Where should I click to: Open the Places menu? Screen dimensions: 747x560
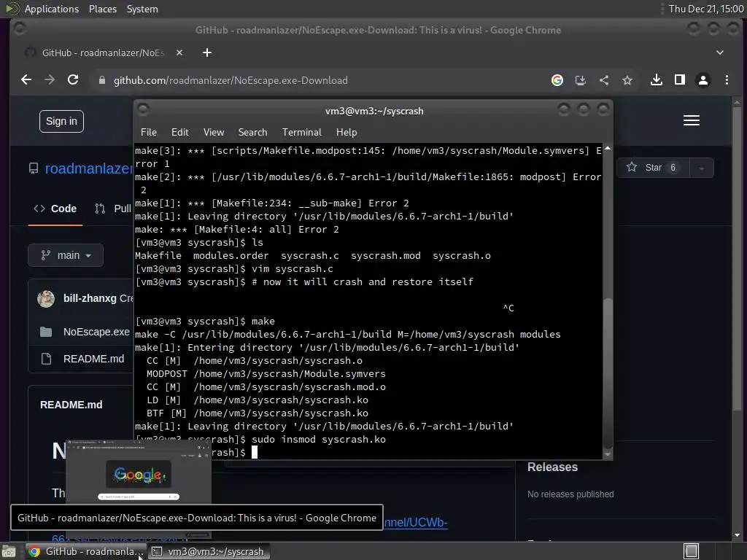click(x=102, y=9)
